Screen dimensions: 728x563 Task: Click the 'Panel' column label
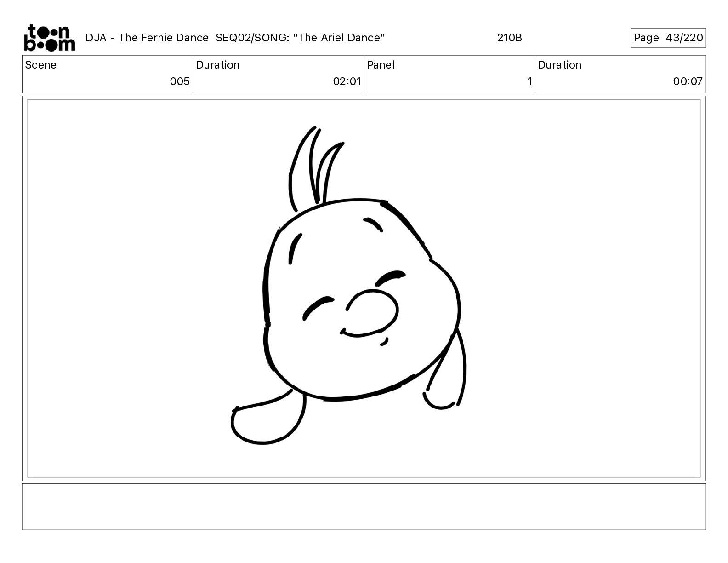(x=381, y=65)
